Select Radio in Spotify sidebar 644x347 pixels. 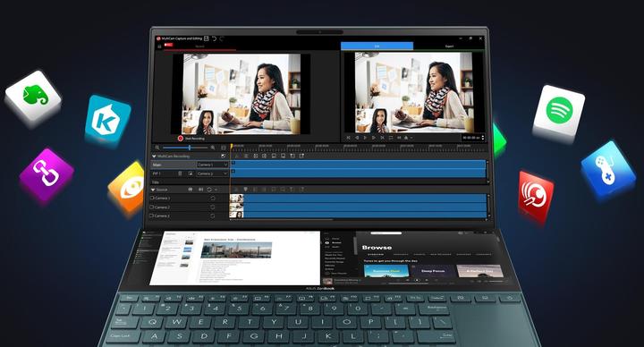335,247
